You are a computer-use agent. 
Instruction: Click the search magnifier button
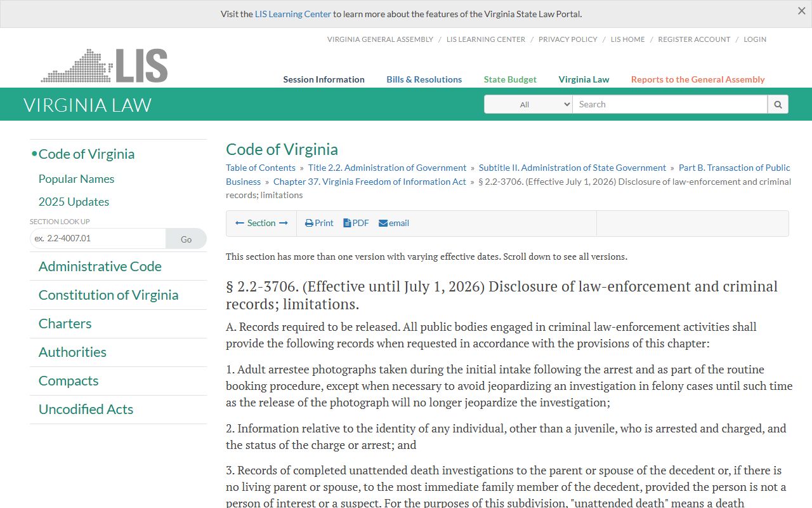778,104
